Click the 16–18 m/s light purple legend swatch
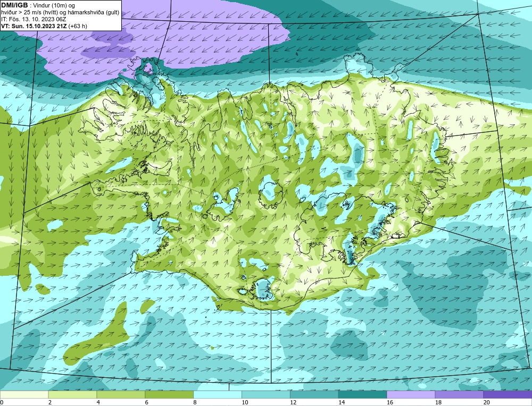 (x=411, y=394)
